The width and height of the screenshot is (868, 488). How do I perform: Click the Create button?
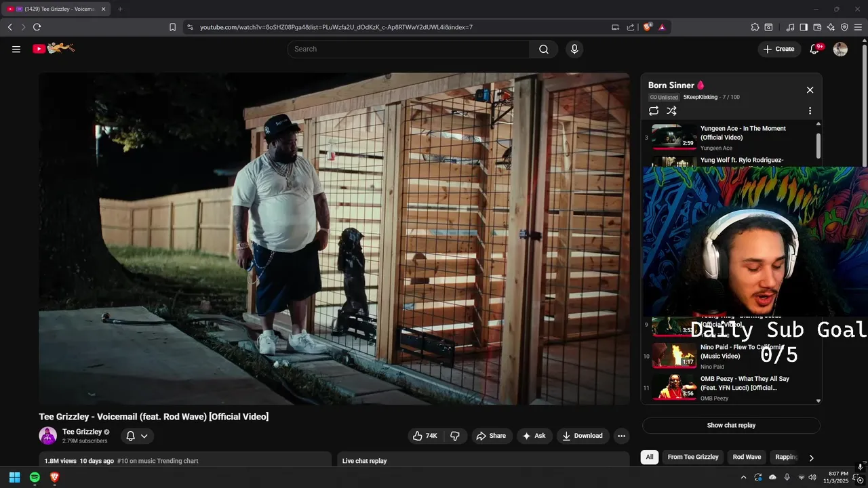[x=779, y=49]
